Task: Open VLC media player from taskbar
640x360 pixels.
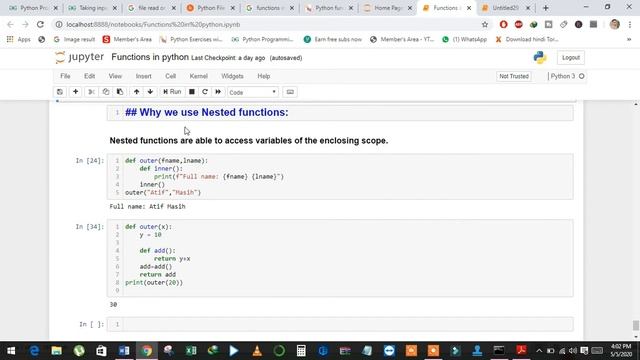Action: [257, 351]
